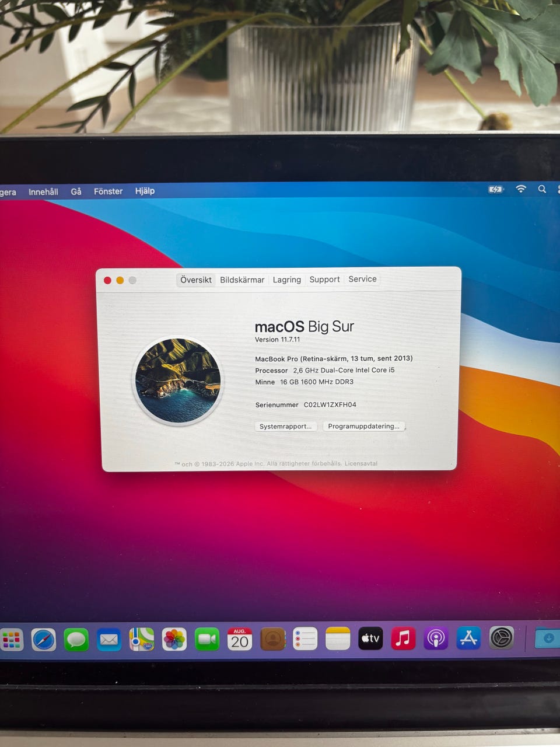Open the Lagring tab
The width and height of the screenshot is (560, 747).
click(x=287, y=280)
